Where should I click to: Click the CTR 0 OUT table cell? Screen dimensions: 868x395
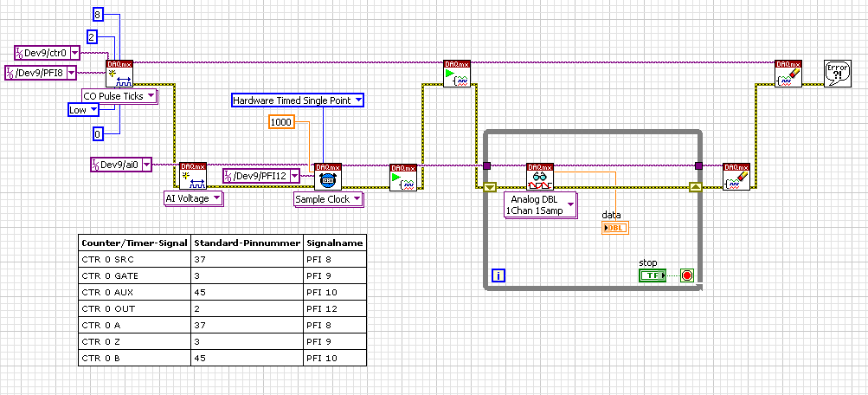(134, 308)
